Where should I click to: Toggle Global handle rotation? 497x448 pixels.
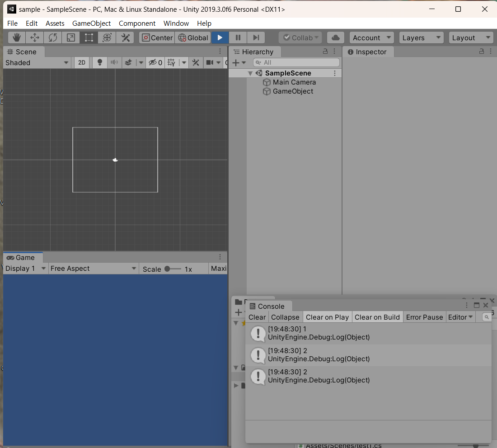tap(193, 38)
